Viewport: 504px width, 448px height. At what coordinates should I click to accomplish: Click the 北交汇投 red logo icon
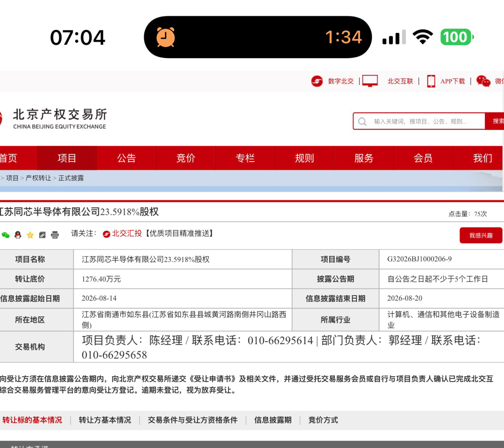tap(106, 234)
